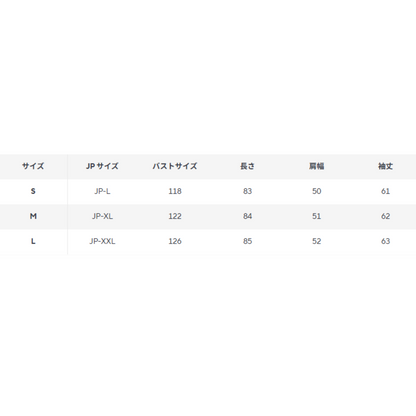416x416 pixels.
Task: Click sleeve length value 61
Action: (385, 191)
